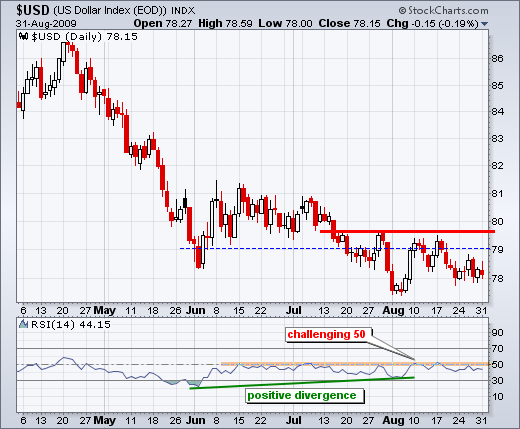Screen dimensions: 520x429
Task: Select the Close 78.15 value
Action: (x=349, y=24)
